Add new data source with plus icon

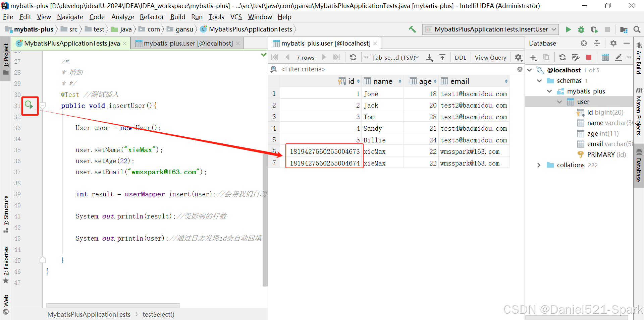(x=533, y=57)
